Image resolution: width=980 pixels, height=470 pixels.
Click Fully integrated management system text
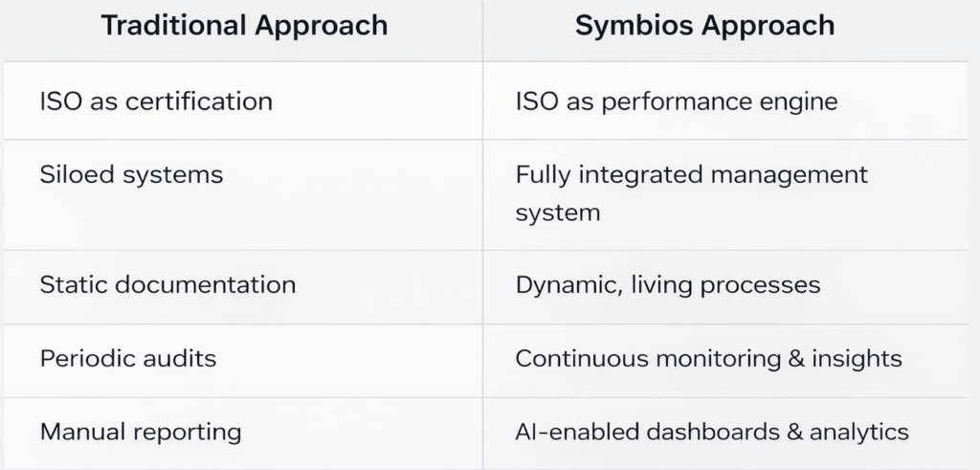pyautogui.click(x=691, y=193)
